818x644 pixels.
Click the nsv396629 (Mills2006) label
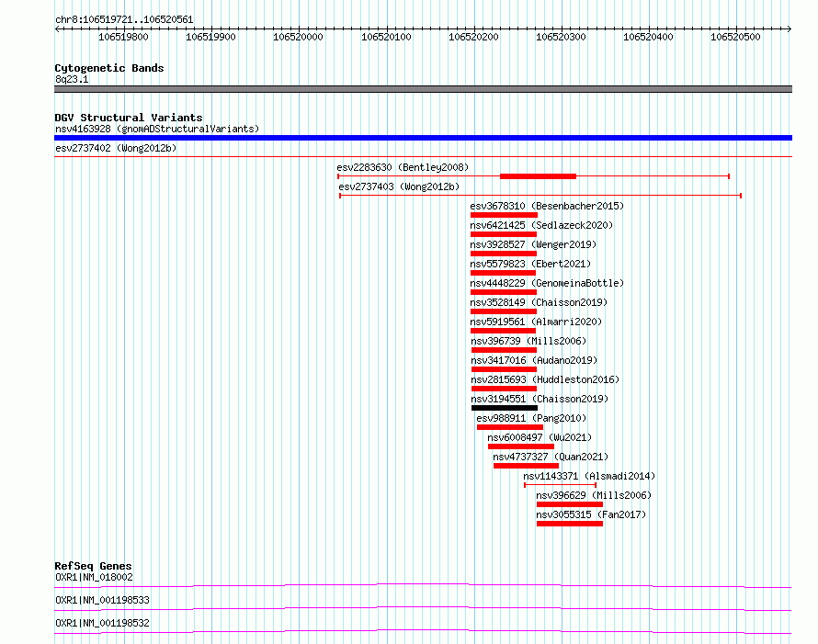pyautogui.click(x=594, y=495)
